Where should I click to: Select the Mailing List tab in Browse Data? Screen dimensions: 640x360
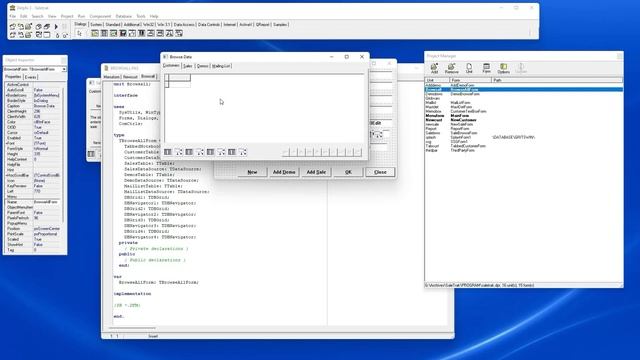pyautogui.click(x=221, y=66)
